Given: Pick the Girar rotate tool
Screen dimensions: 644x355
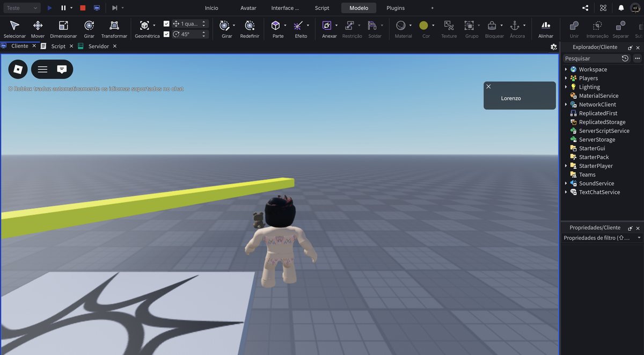Looking at the screenshot, I should (89, 29).
